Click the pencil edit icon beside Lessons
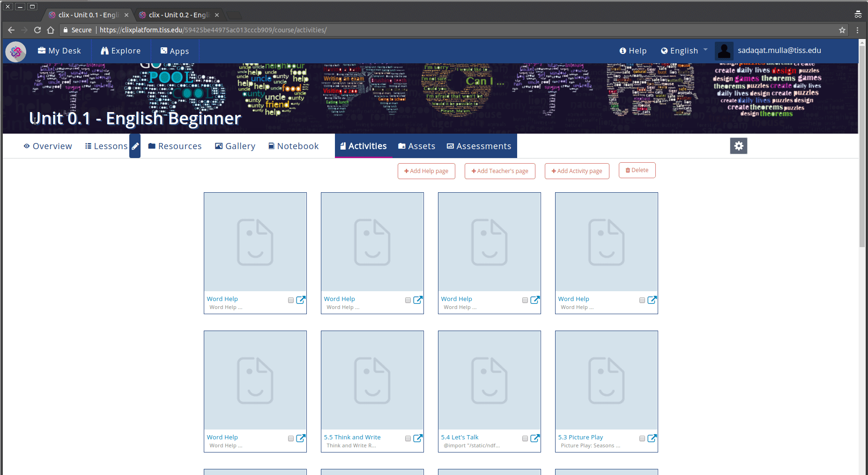The height and width of the screenshot is (475, 868). click(135, 146)
